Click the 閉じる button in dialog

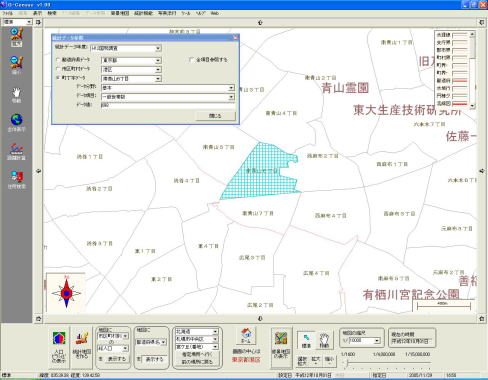point(215,116)
